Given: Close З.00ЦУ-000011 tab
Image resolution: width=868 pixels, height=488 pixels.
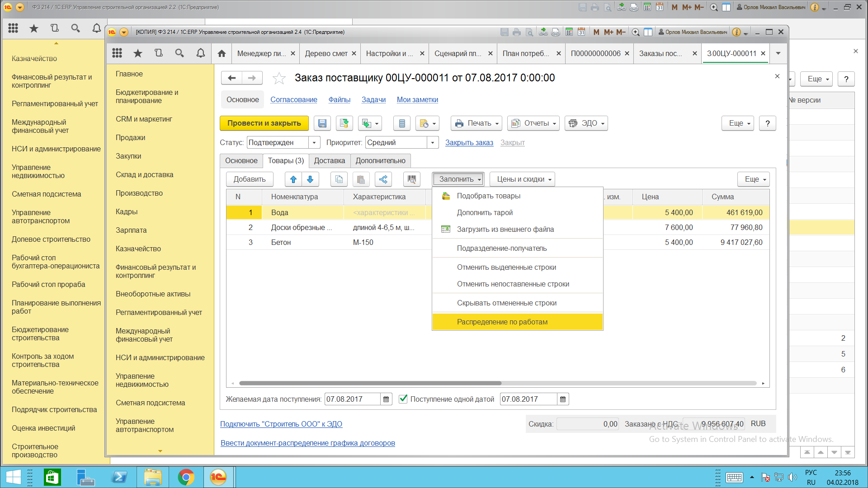Looking at the screenshot, I should pos(763,53).
